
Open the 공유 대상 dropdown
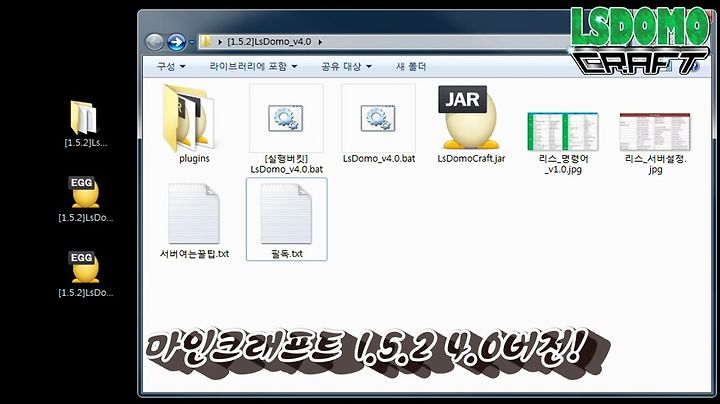[346, 67]
